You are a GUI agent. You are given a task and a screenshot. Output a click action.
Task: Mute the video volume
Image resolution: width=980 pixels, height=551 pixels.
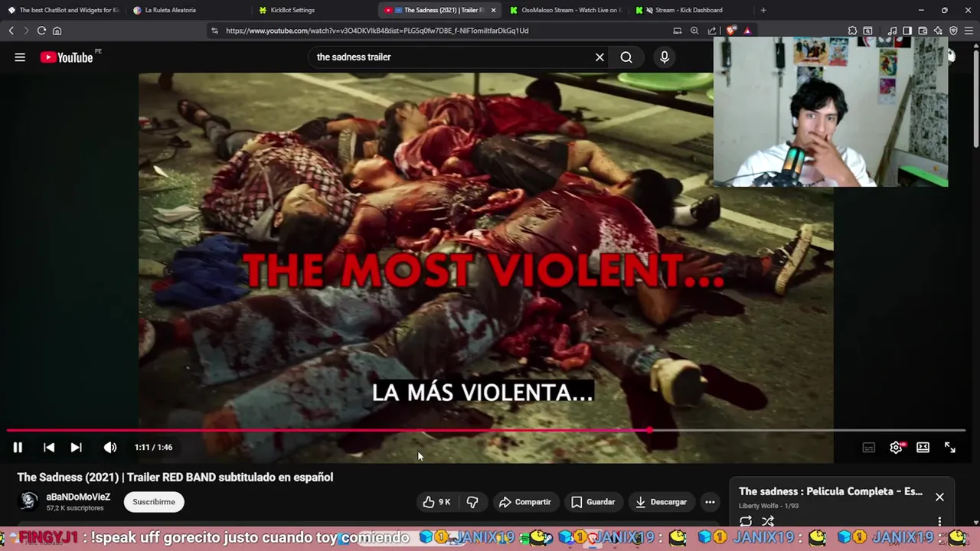(110, 448)
